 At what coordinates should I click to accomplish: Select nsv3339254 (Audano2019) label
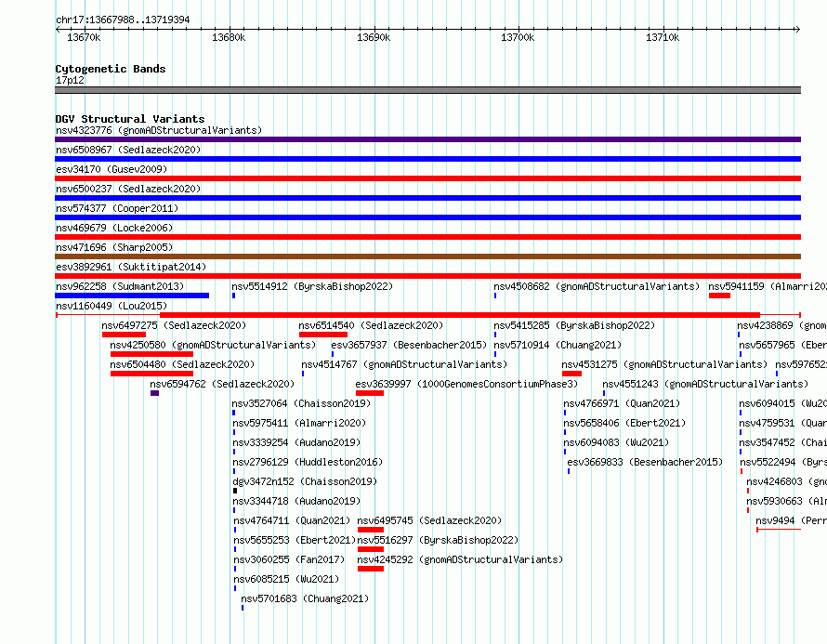tap(296, 442)
